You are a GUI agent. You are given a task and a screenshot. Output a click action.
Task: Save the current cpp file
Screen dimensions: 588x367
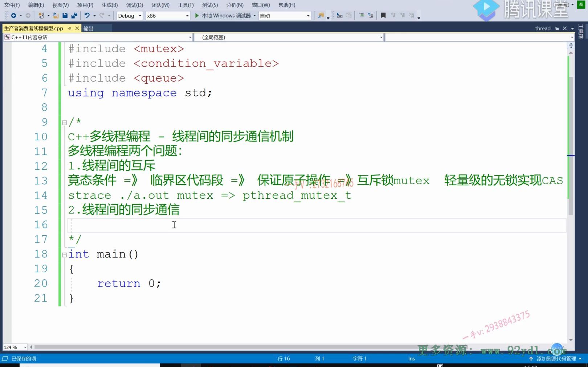click(x=65, y=15)
